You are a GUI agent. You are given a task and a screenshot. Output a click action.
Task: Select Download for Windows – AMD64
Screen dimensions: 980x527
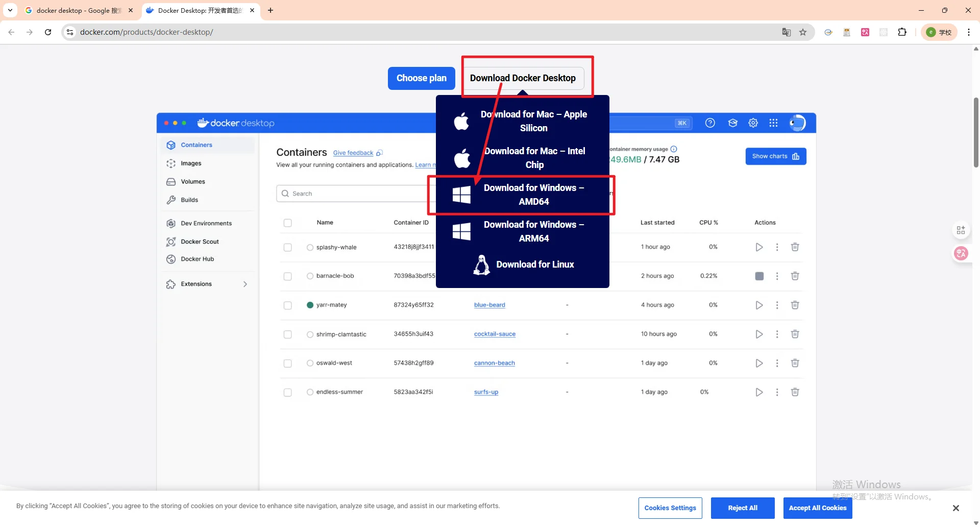(x=522, y=195)
